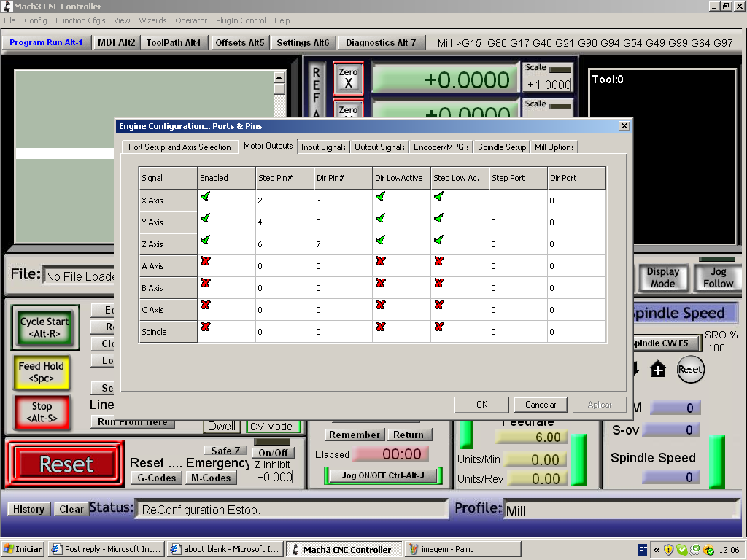Toggle Y Axis Dir LowActive checkmark
The image size is (747, 560).
coord(380,218)
